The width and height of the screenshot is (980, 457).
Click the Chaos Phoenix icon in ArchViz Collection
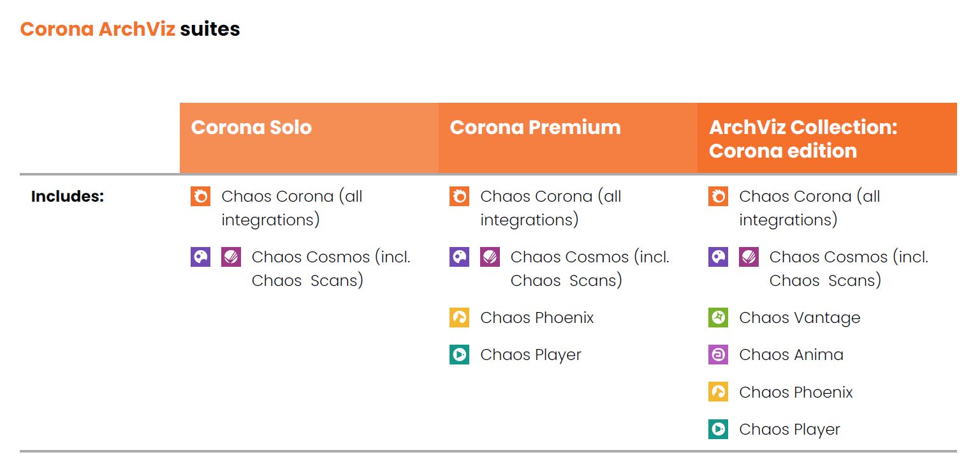718,392
